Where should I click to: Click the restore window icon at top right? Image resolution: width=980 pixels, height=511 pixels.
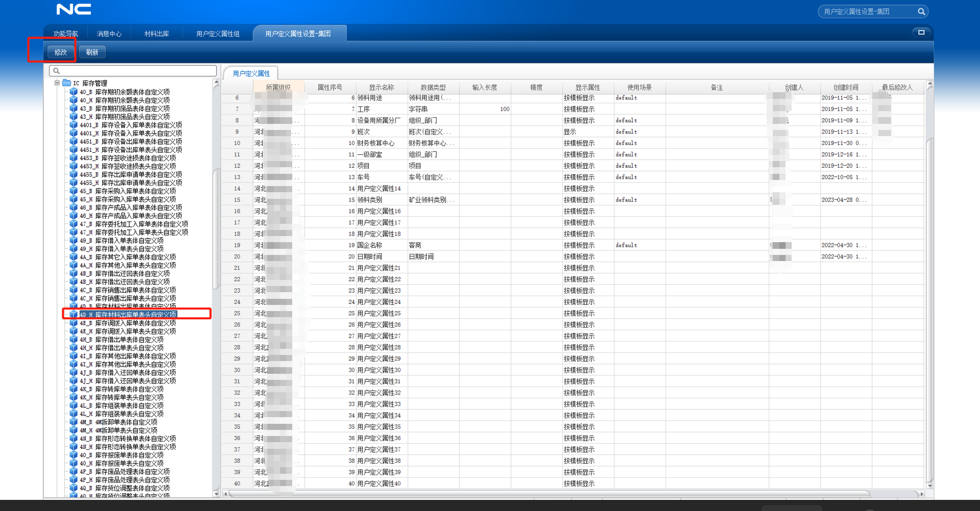pyautogui.click(x=921, y=32)
